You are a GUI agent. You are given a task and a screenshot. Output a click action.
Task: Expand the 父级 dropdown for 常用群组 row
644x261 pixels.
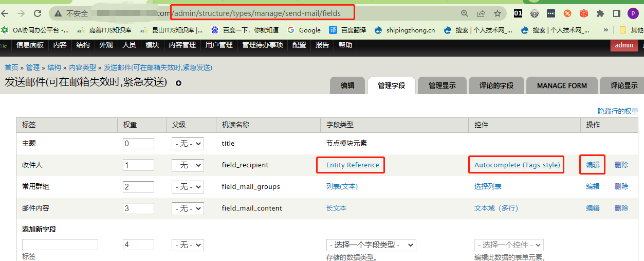pyautogui.click(x=188, y=187)
